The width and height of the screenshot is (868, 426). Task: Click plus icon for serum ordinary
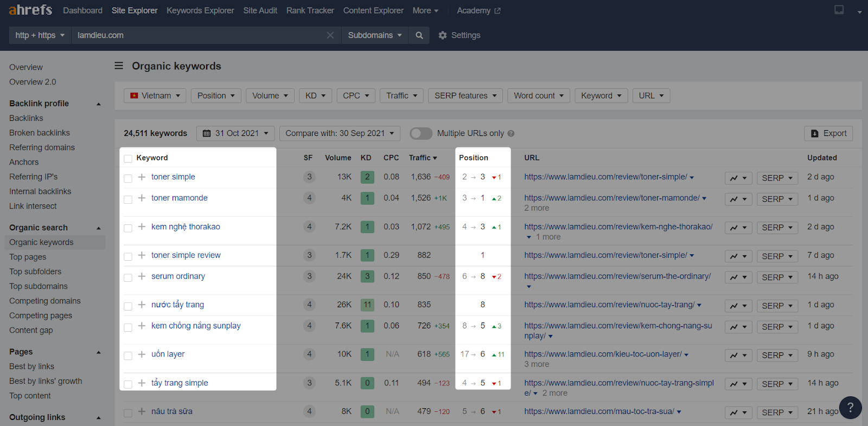(142, 276)
